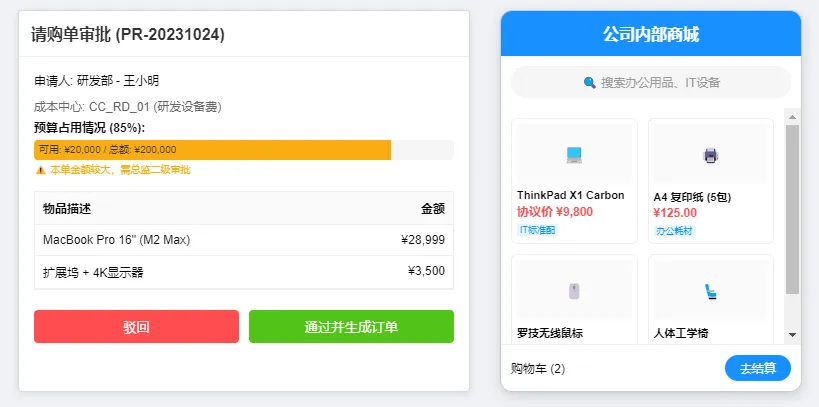The width and height of the screenshot is (819, 407).
Task: Select the MacBook Pro 16" row
Action: [243, 240]
